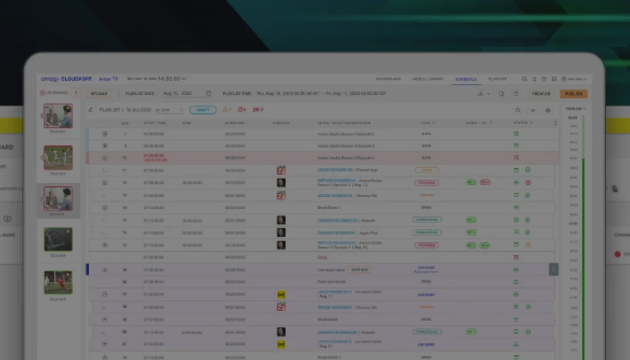Collapse the channel sidebar with the chevron
The width and height of the screenshot is (630, 360).
76,93
